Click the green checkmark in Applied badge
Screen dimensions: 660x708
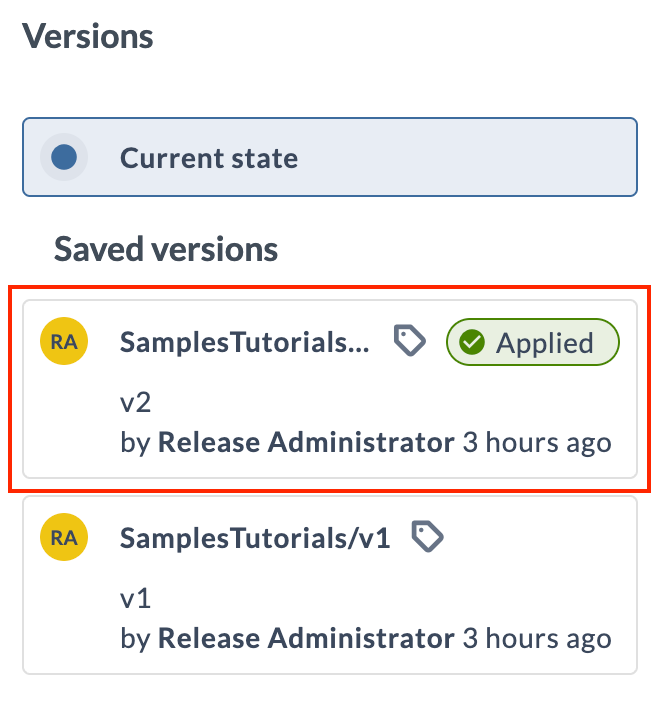[x=472, y=343]
